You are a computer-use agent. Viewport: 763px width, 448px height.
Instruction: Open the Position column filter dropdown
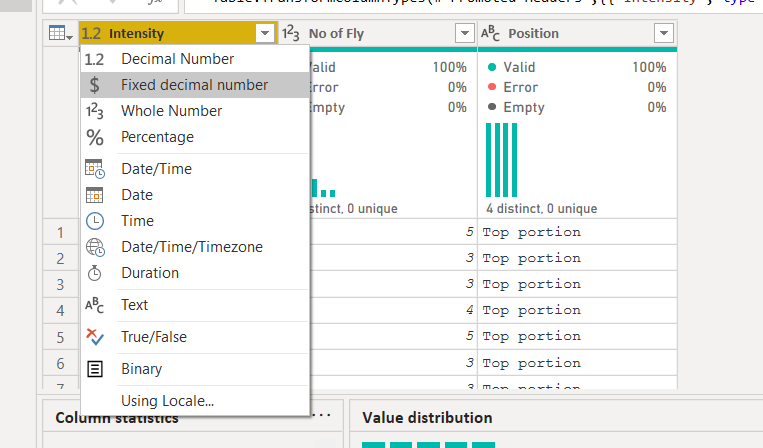click(x=664, y=34)
